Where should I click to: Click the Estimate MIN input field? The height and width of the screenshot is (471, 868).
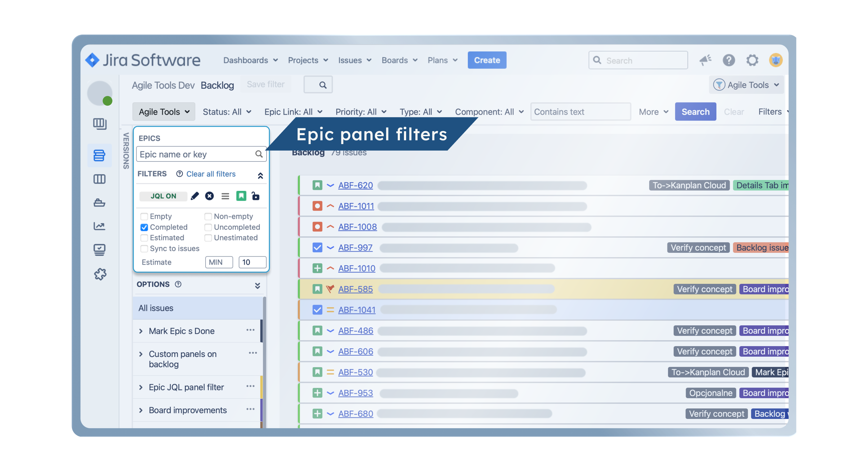tap(219, 262)
